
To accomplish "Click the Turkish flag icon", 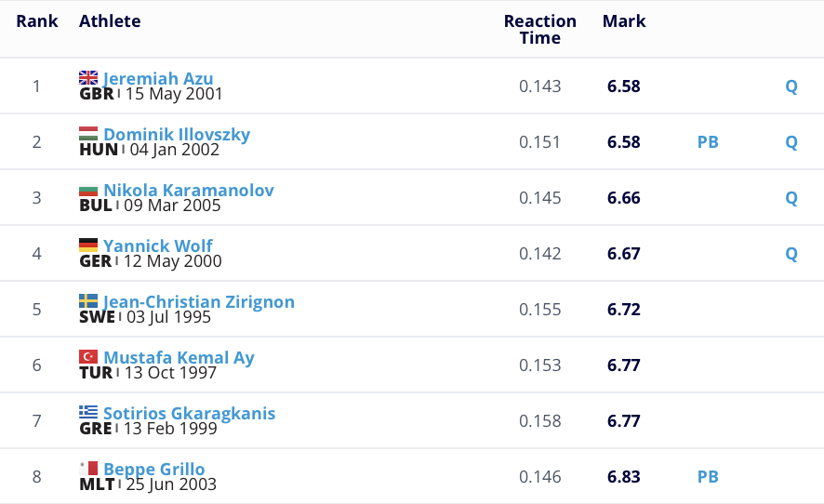I will 88,357.
